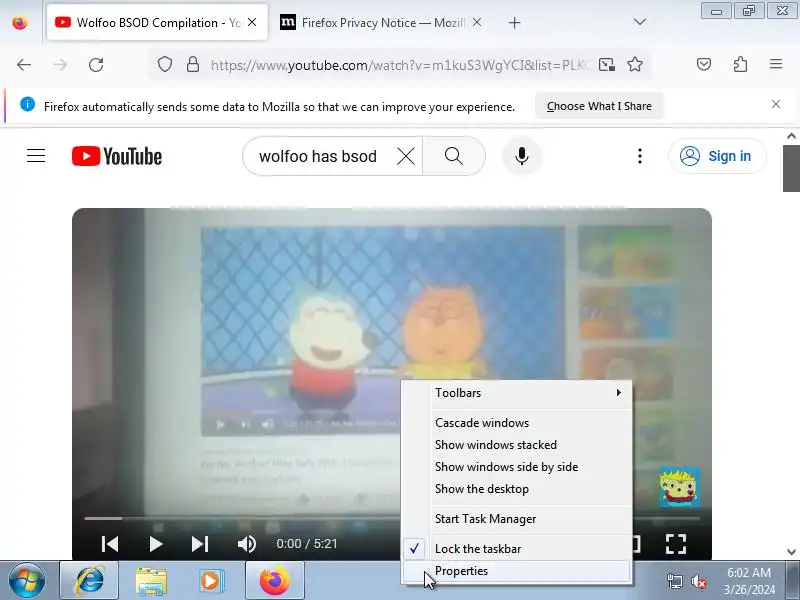Bookmark this page with the star icon
Screen dimensions: 800x600
click(x=635, y=64)
